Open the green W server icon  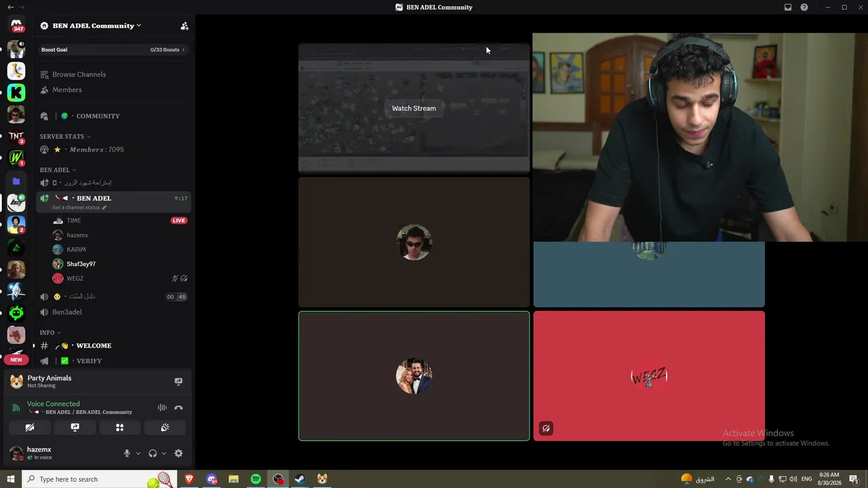[16, 159]
